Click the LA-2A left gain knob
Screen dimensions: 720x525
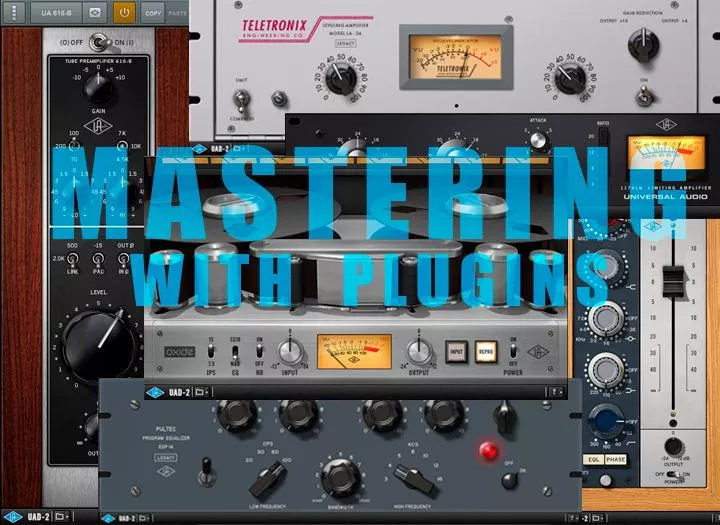341,79
